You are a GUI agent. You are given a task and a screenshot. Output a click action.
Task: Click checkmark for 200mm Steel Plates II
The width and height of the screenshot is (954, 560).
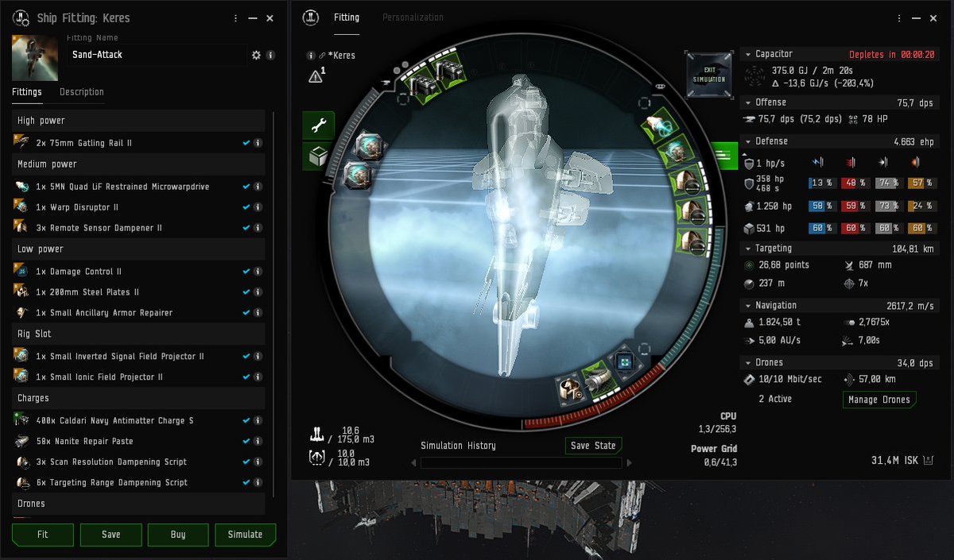[246, 292]
